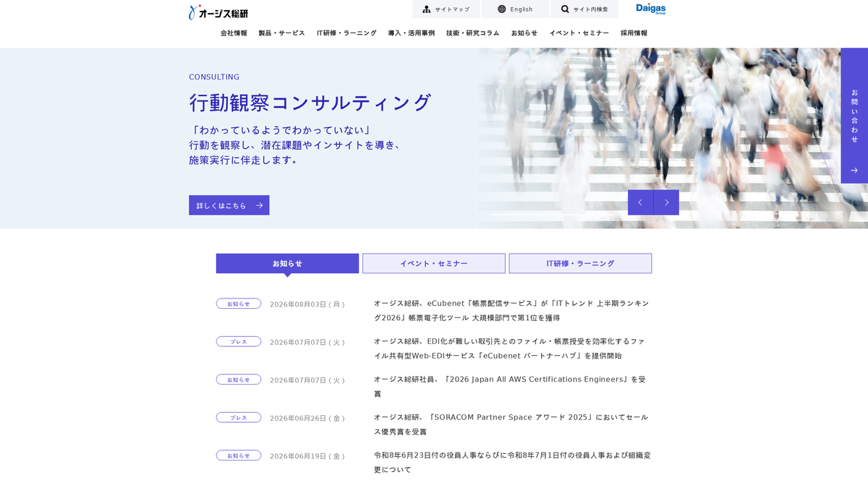Select the イベント・セミナー news tab

click(x=434, y=263)
